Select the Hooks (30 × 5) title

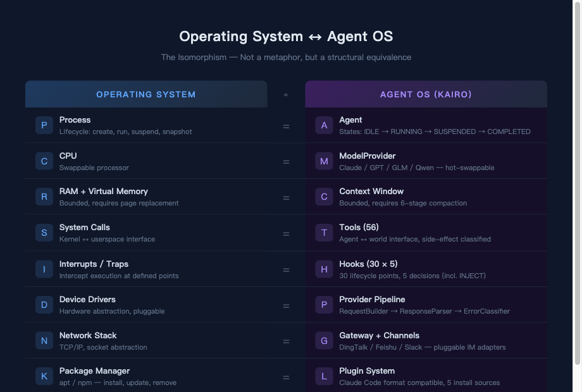(x=368, y=264)
